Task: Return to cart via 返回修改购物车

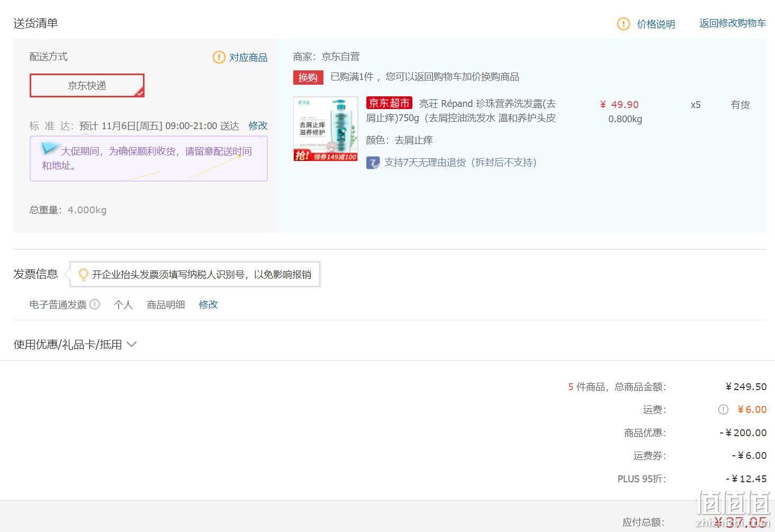Action: point(733,23)
